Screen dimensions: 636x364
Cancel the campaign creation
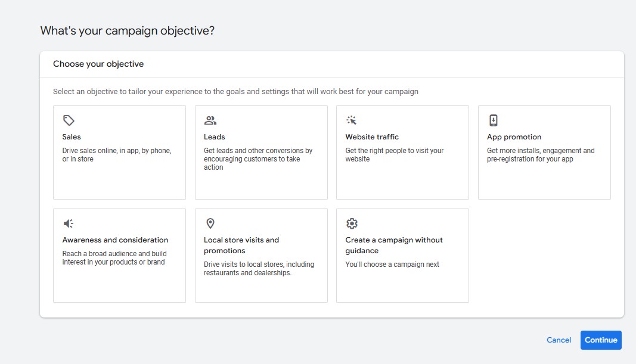(559, 340)
